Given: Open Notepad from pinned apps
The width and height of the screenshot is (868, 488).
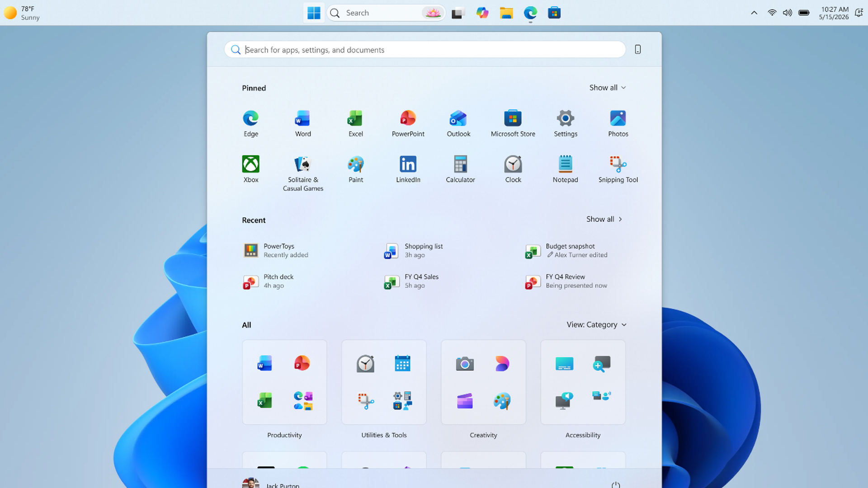Looking at the screenshot, I should click(x=566, y=169).
